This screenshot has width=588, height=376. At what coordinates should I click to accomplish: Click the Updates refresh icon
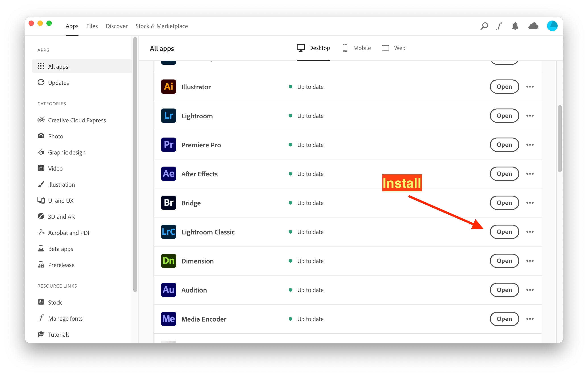[41, 82]
